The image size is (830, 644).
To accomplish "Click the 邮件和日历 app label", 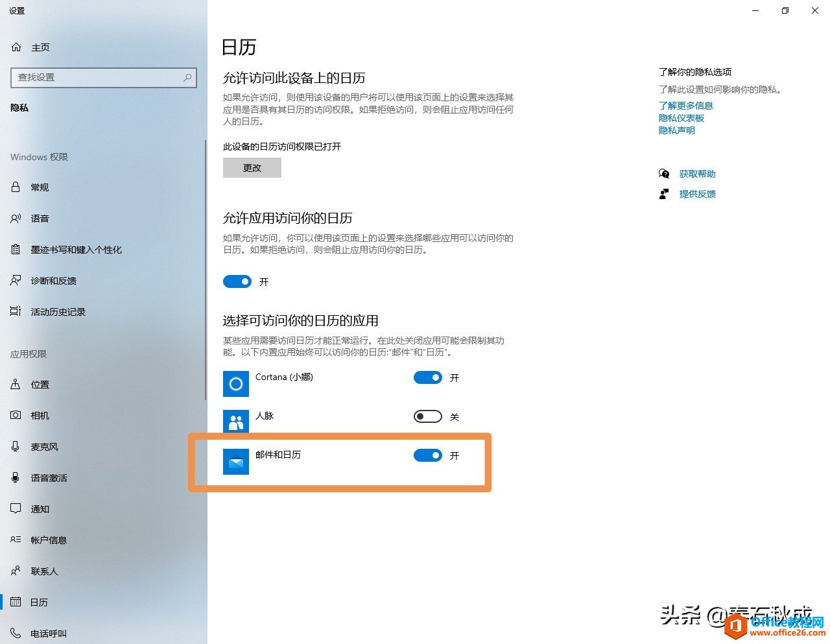I will coord(278,455).
